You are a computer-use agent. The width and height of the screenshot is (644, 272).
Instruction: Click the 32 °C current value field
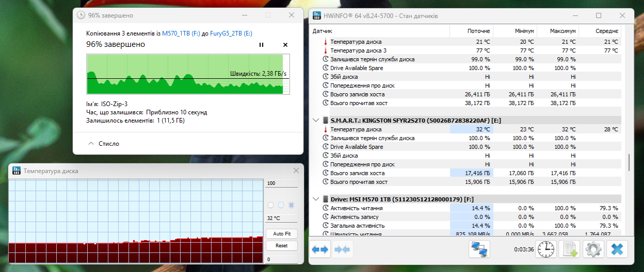click(281, 218)
